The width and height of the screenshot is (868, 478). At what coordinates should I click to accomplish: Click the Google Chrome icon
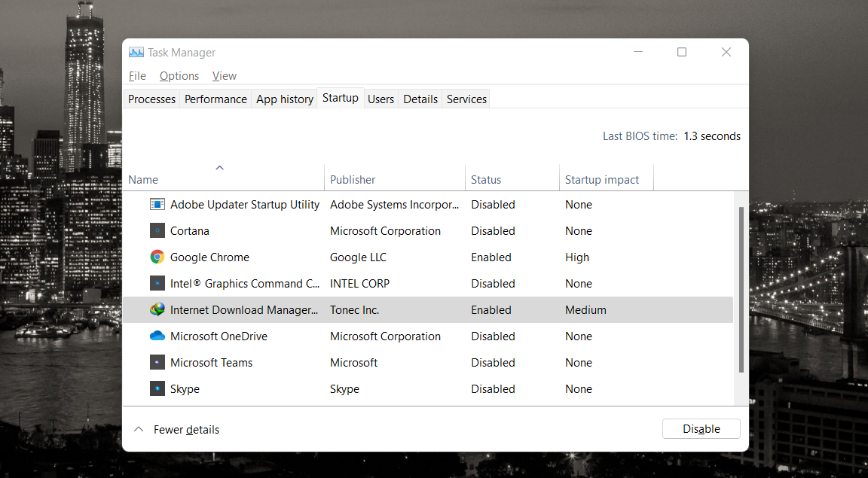tap(157, 257)
